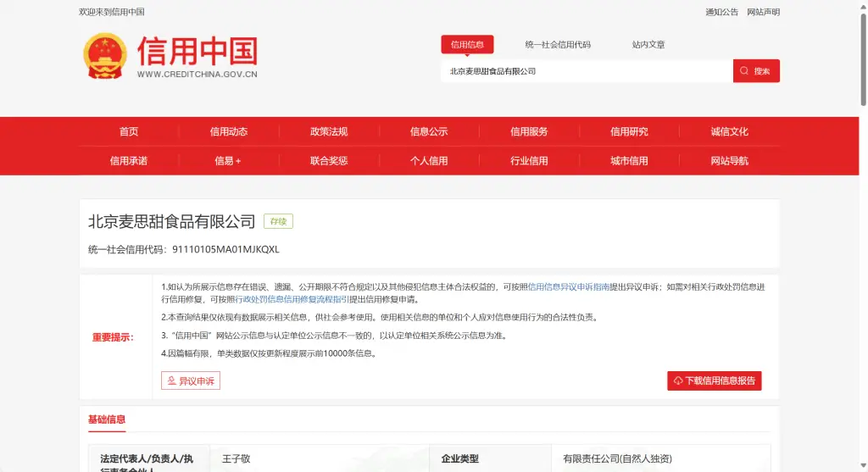Select the 基础信息 section tab
The height and width of the screenshot is (472, 868).
point(107,419)
